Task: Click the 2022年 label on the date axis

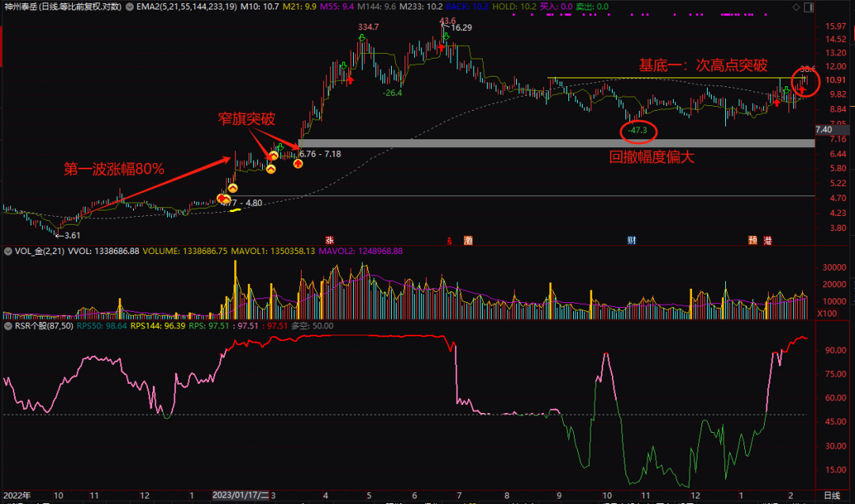Action: coord(17,495)
